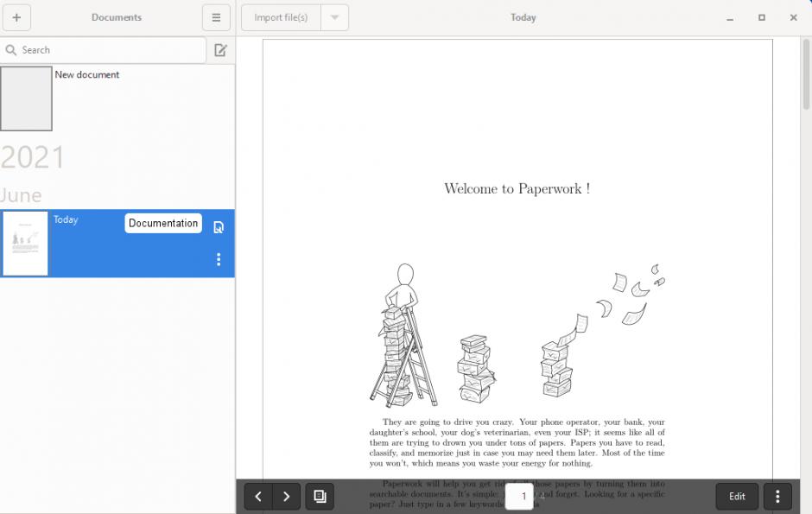The image size is (812, 514).
Task: Click the "Today" date on selected document
Action: [x=66, y=219]
